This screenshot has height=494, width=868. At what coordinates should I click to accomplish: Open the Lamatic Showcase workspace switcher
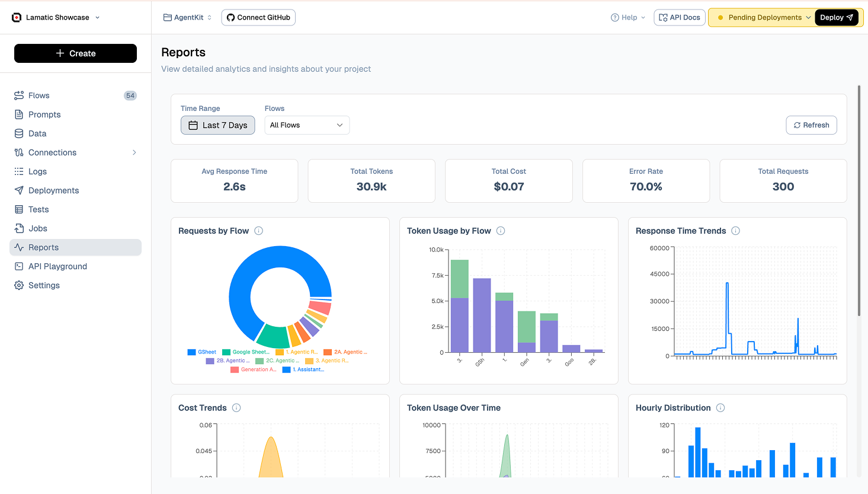pos(56,17)
